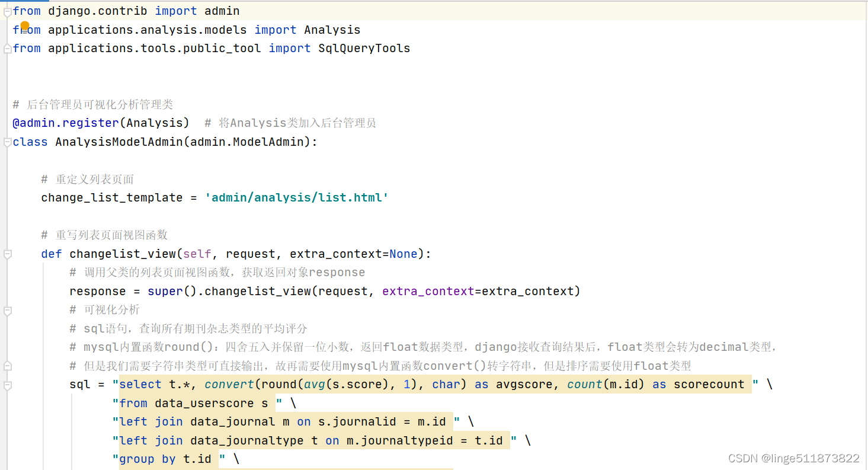Click the imported name 'SqlQueryTools'
Image resolution: width=868 pixels, height=470 pixels.
click(364, 48)
